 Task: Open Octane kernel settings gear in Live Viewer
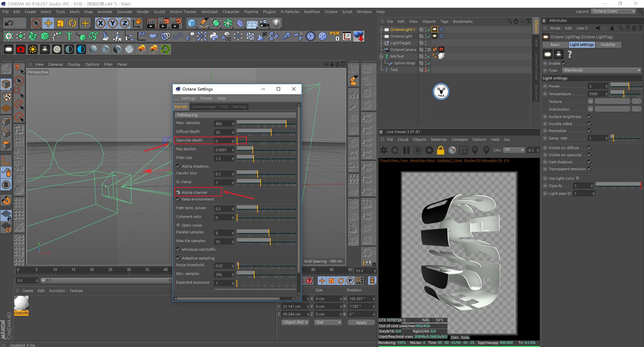pyautogui.click(x=429, y=150)
